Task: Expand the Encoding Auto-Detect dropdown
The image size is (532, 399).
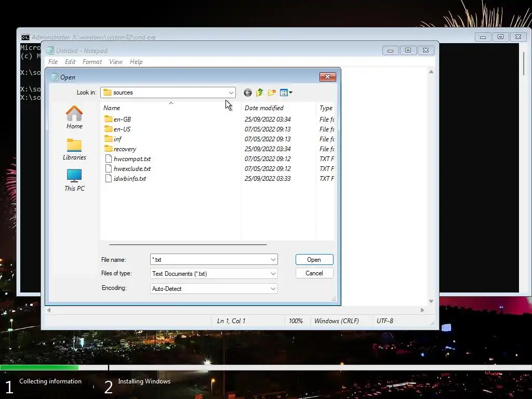Action: point(273,289)
